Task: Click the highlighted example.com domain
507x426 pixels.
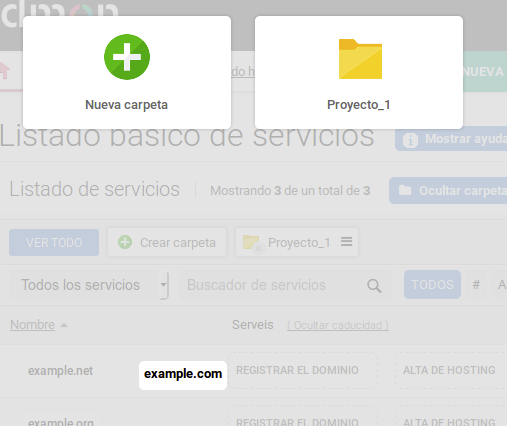Action: point(183,375)
